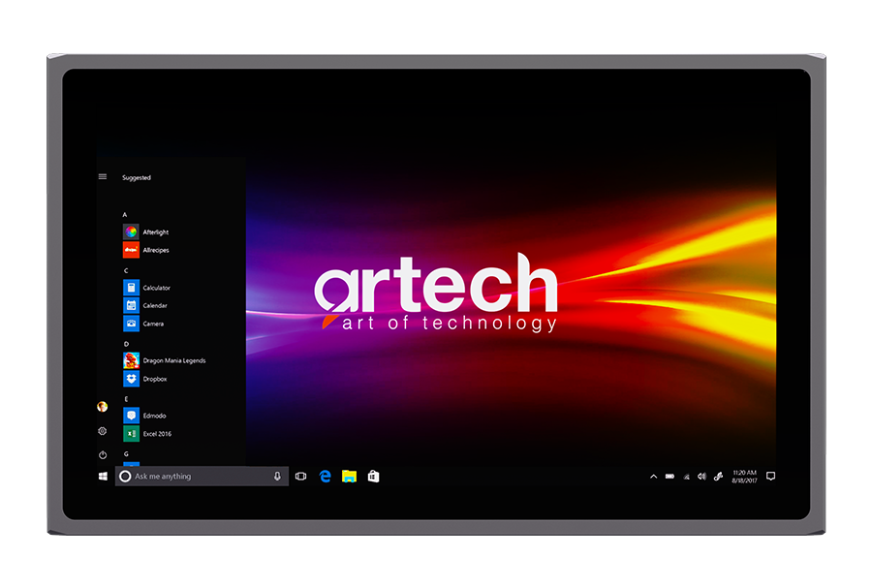Select the Camera label
This screenshot has height=588, width=872.
[x=153, y=324]
